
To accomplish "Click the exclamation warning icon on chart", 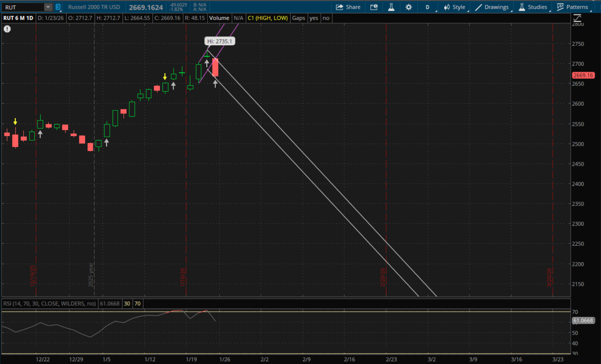I will 7,29.
